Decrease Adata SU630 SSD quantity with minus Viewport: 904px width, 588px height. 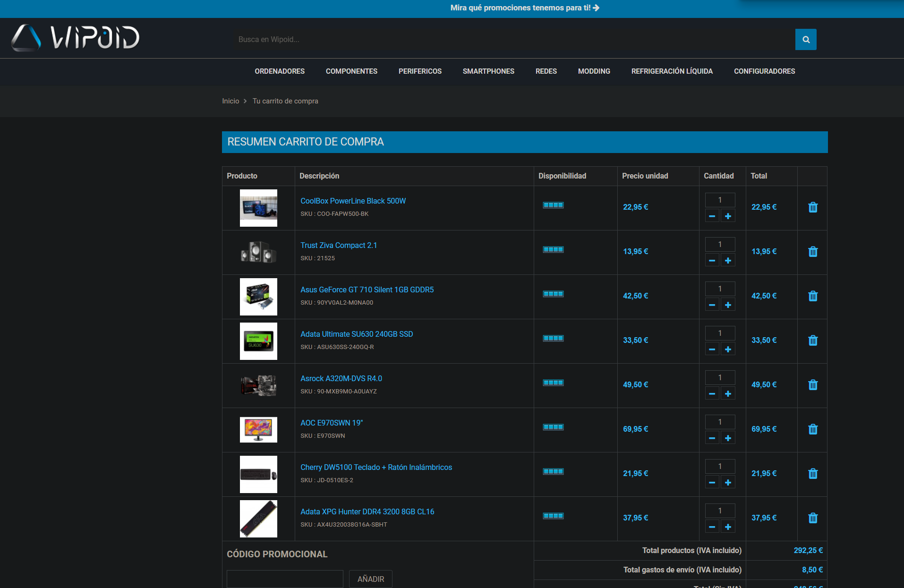(x=712, y=349)
